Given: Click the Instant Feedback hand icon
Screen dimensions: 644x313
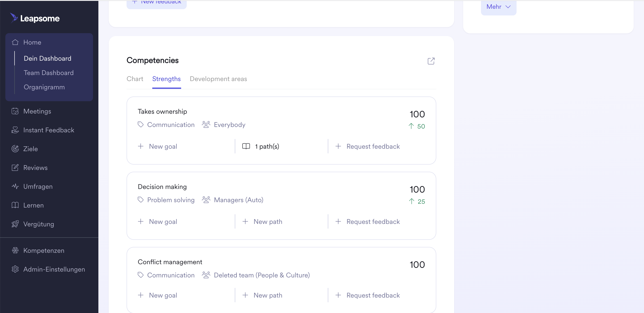Looking at the screenshot, I should pyautogui.click(x=15, y=130).
